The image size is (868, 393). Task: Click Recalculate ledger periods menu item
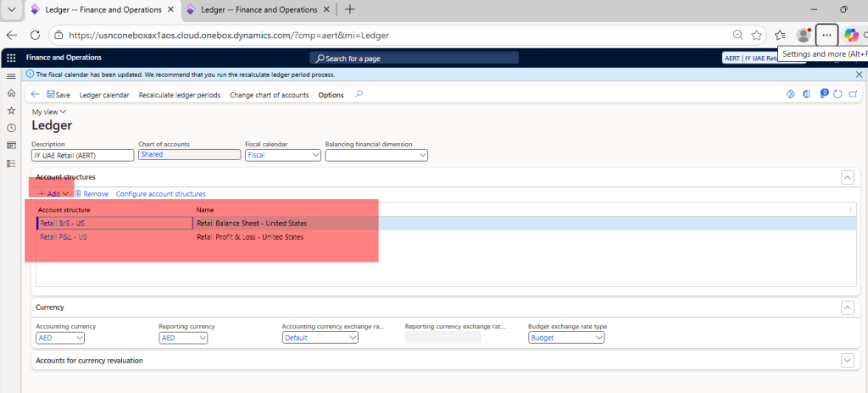pyautogui.click(x=179, y=95)
